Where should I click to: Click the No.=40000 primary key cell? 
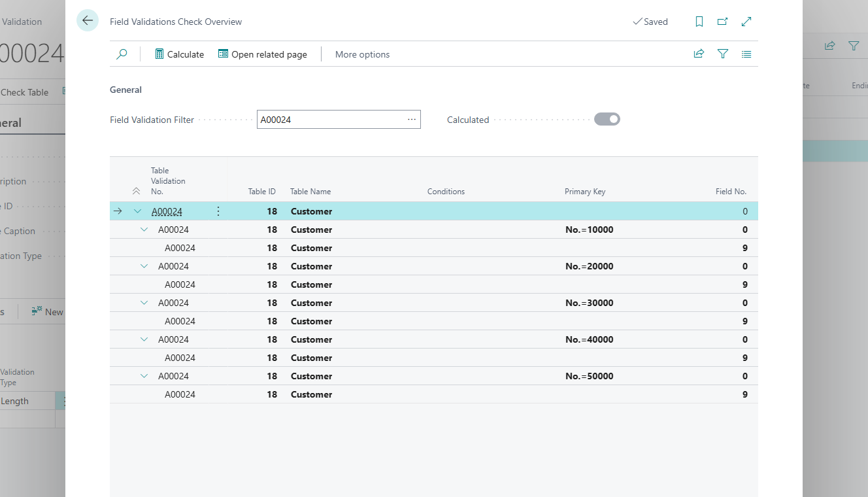pos(589,339)
